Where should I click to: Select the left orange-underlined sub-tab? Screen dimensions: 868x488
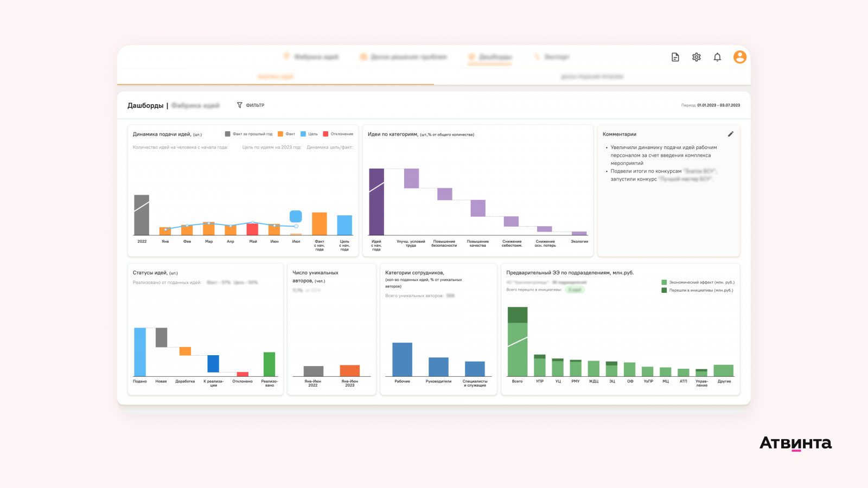[x=276, y=77]
